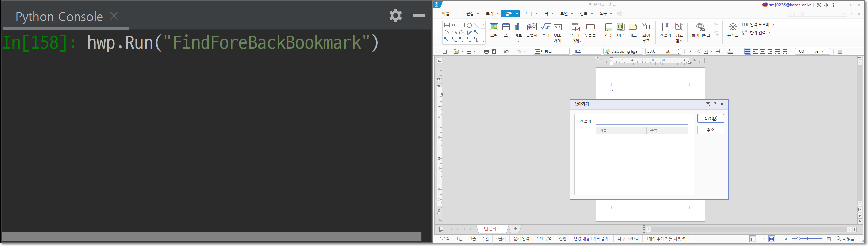The image size is (868, 246).
Task: Click 취소 button in 찾아가기 dialog
Action: tap(710, 130)
